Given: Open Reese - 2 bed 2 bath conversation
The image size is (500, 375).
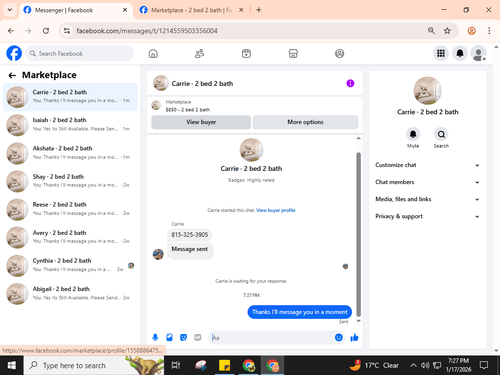Looking at the screenshot, I should coord(70,209).
